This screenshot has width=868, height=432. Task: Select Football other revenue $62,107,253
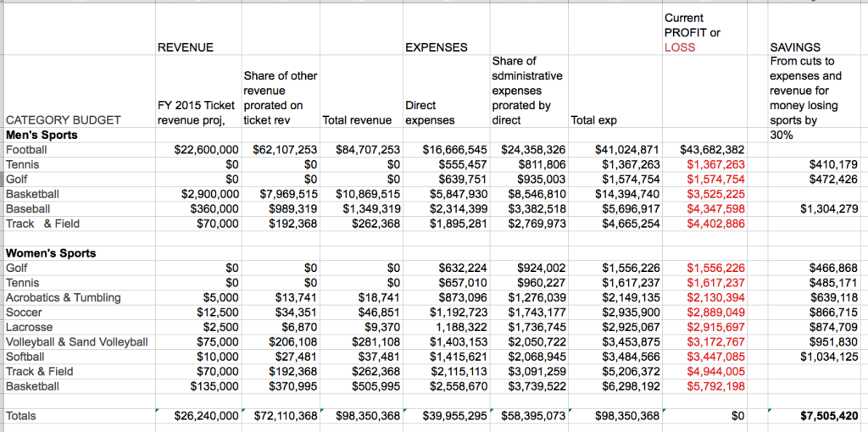coord(285,149)
